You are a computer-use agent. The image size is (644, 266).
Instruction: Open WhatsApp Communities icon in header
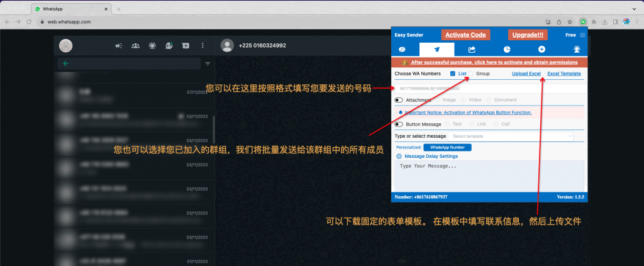(x=135, y=46)
